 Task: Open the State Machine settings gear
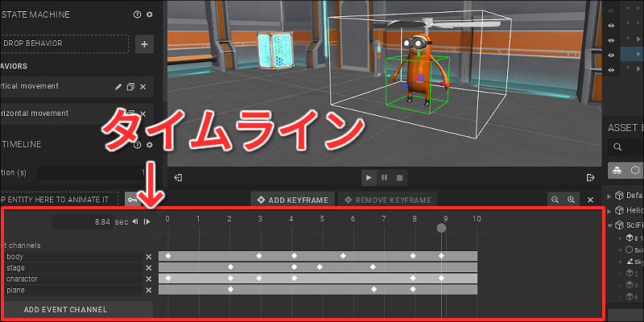pyautogui.click(x=150, y=14)
